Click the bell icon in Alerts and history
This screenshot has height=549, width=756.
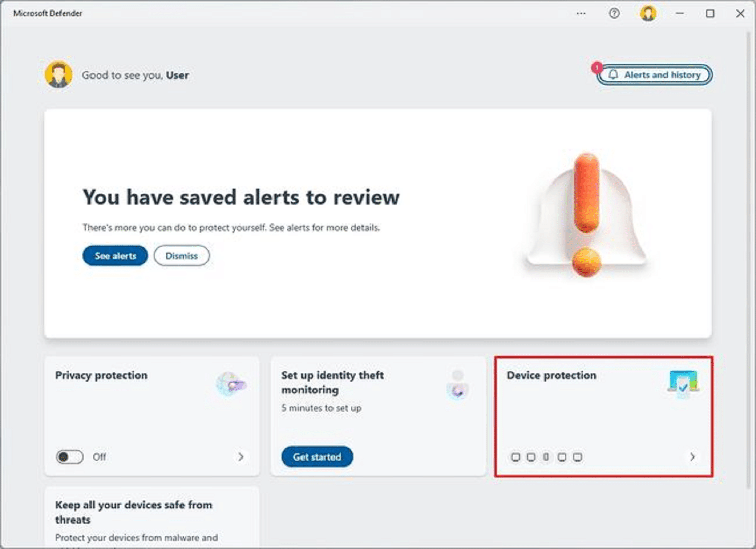613,75
